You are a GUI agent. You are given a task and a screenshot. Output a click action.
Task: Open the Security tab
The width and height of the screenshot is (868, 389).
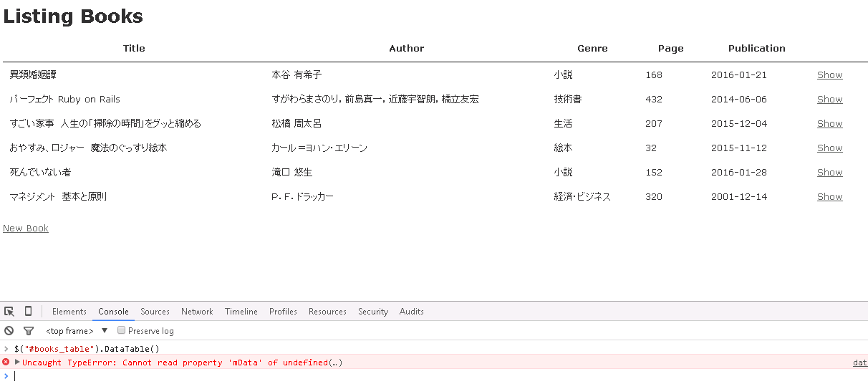tap(373, 312)
